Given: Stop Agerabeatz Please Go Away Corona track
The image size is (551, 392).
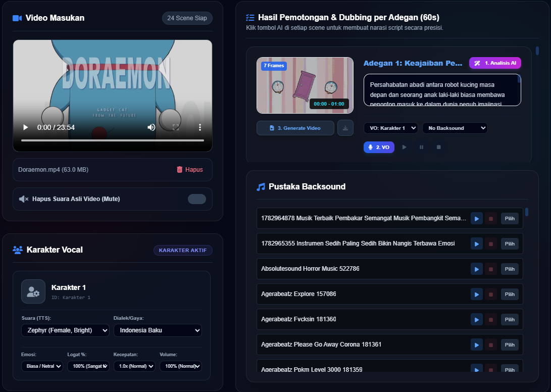Looking at the screenshot, I should pyautogui.click(x=491, y=345).
